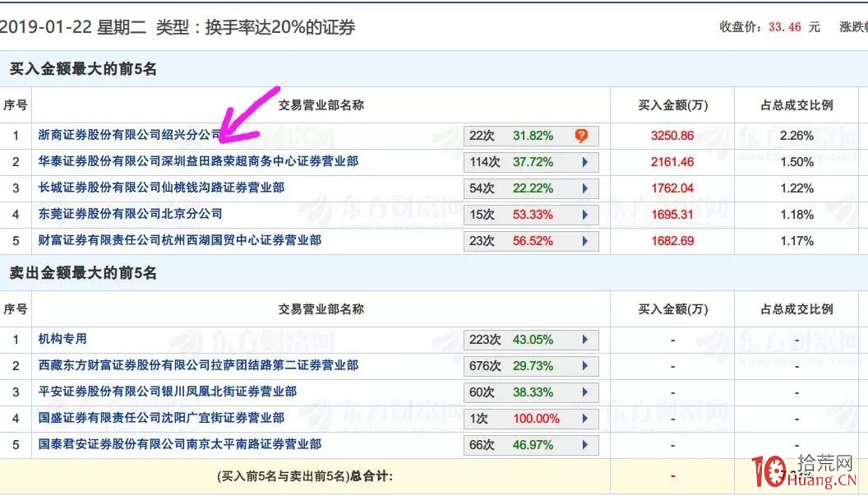
Task: Click the buy amount 1762.04
Action: pyautogui.click(x=672, y=188)
